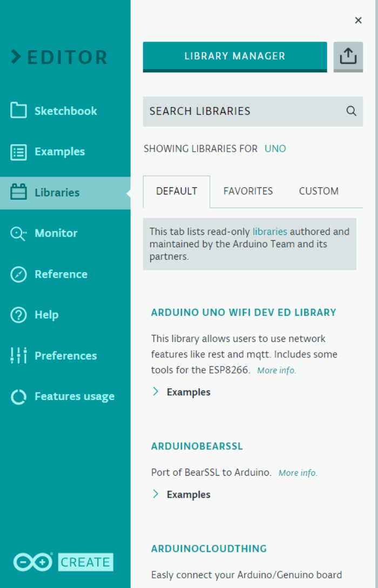
Task: Select the Help label in sidebar
Action: click(x=46, y=315)
